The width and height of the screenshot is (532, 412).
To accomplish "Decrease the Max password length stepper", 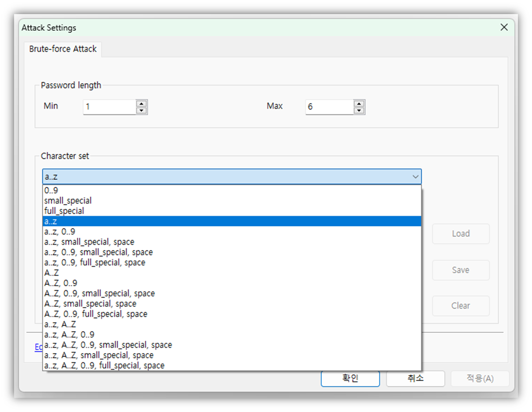I will tap(359, 110).
